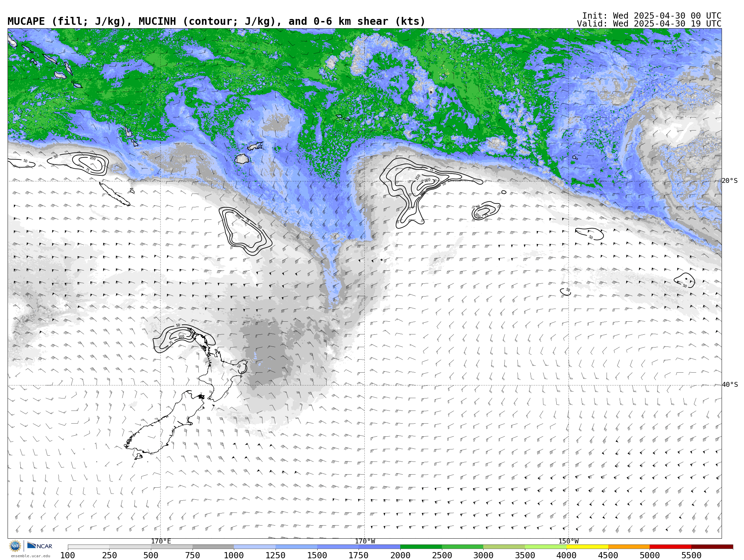Click the colorbar tick label 1000

[x=234, y=556]
